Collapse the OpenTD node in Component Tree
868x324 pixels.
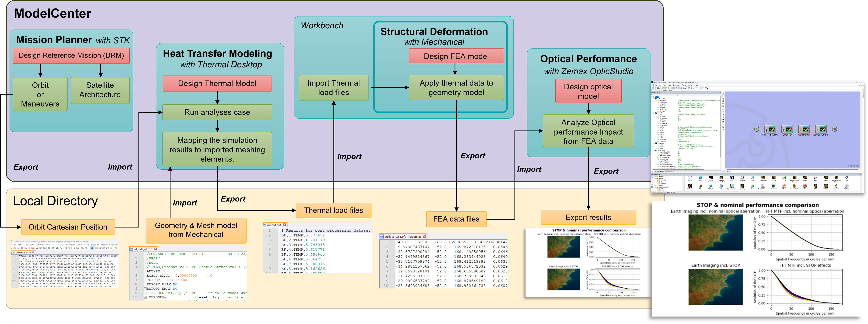tap(654, 113)
